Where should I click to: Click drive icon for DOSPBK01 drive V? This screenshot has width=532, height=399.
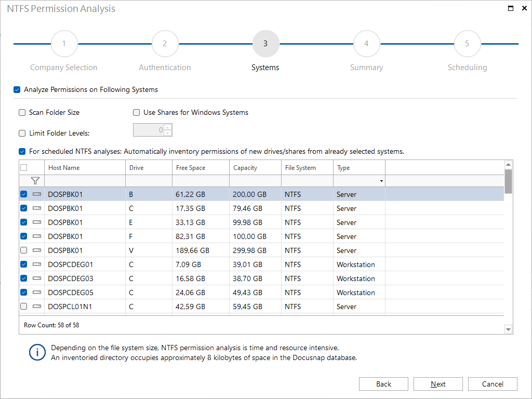[x=37, y=250]
